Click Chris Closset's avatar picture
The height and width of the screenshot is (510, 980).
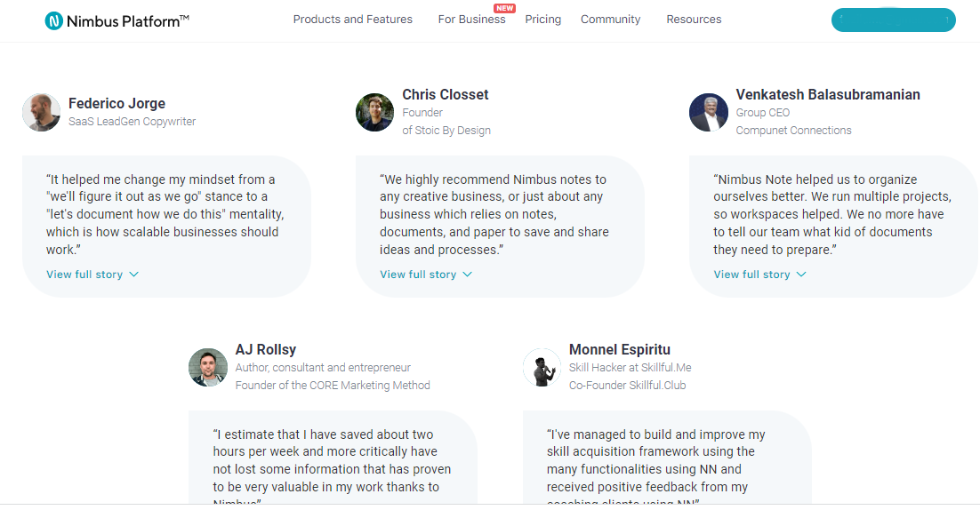tap(374, 112)
